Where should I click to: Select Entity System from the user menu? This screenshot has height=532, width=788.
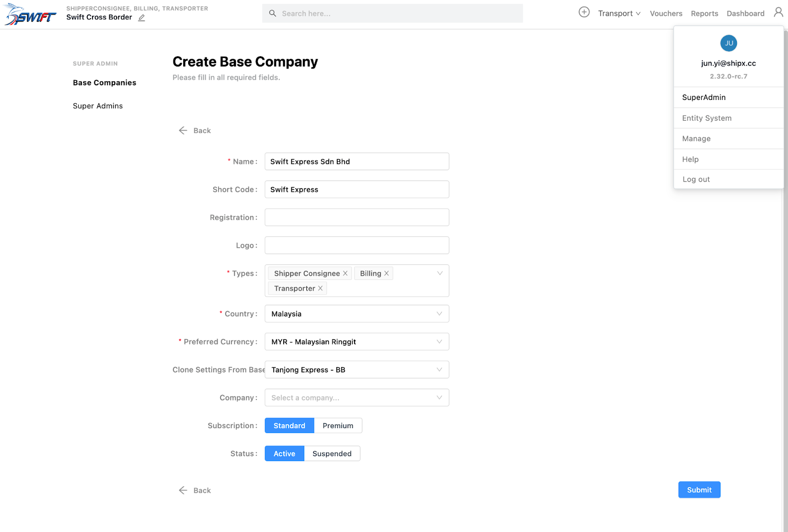(728, 118)
